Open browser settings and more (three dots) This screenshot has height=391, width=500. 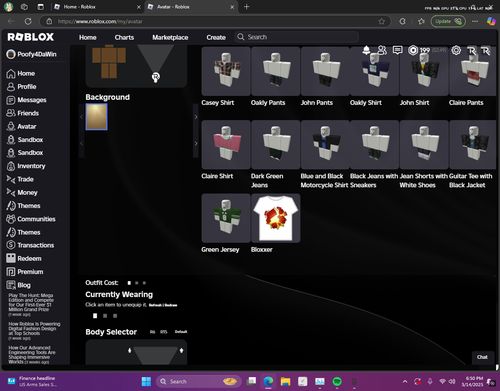[x=475, y=21]
